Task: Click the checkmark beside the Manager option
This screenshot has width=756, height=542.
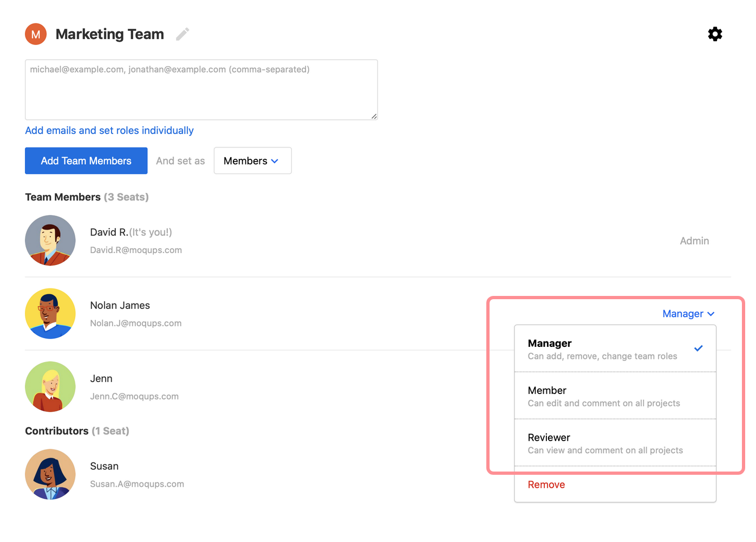Action: [x=699, y=349]
